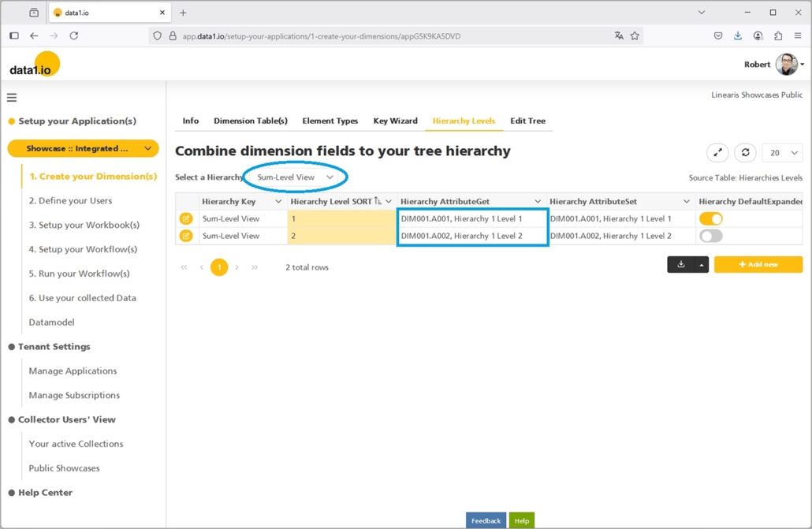Open a new browser tab
Image resolution: width=812 pixels, height=529 pixels.
183,13
